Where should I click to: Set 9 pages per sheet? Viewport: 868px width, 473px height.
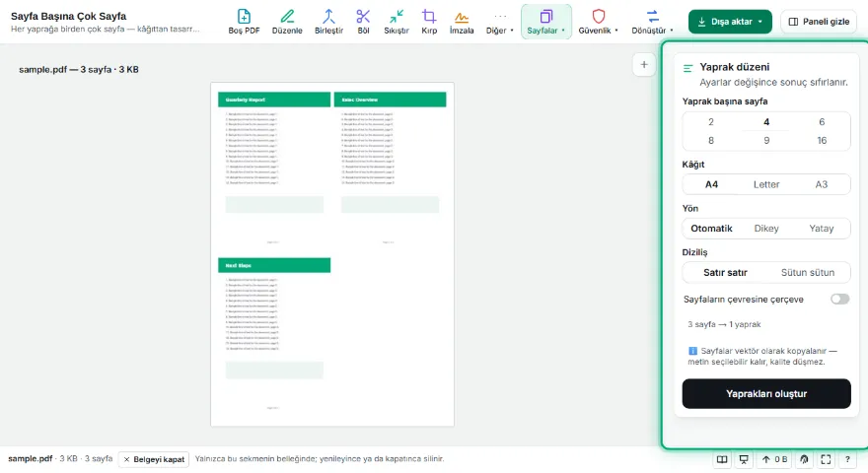(766, 141)
